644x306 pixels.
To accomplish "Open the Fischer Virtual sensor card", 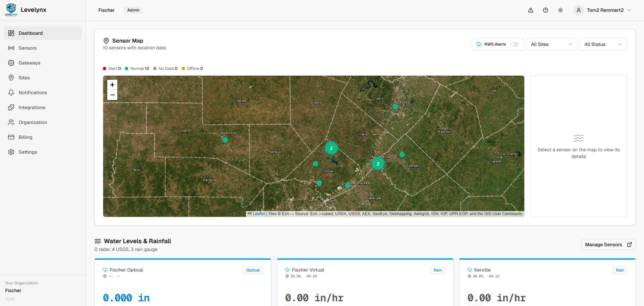I will pyautogui.click(x=365, y=282).
